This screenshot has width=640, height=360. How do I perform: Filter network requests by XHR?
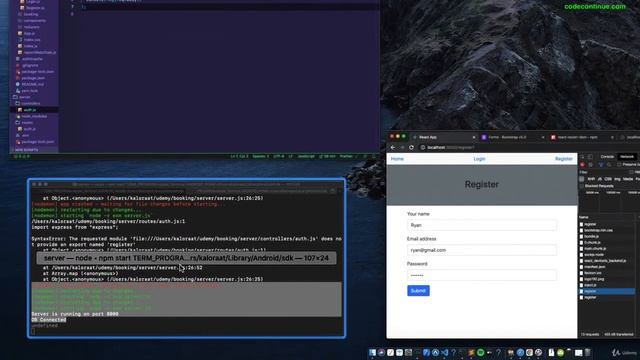[x=591, y=179]
